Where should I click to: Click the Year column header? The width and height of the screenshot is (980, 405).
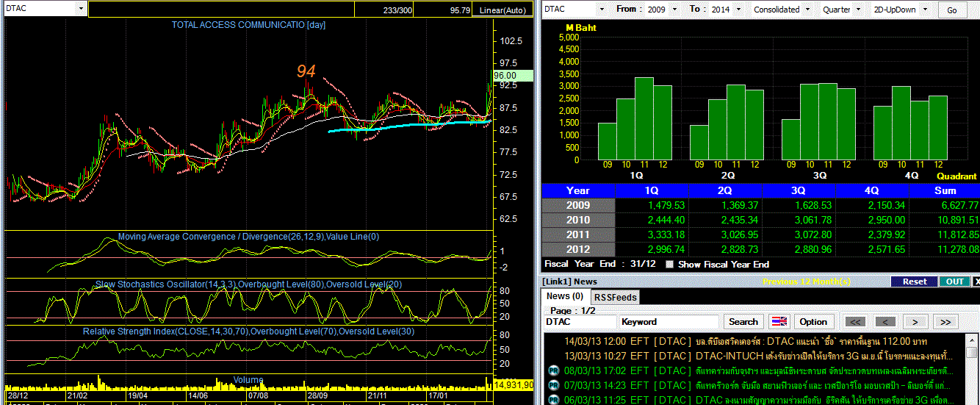click(578, 190)
